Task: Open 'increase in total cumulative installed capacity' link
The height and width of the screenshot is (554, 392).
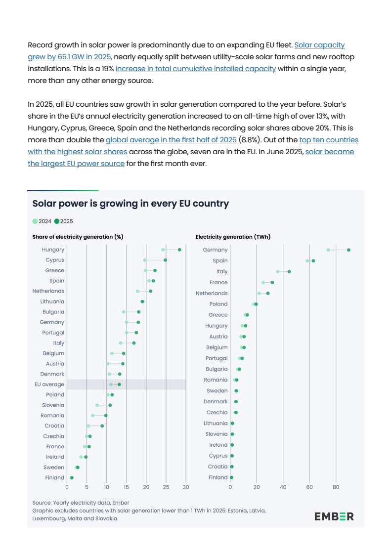Action: coord(195,69)
